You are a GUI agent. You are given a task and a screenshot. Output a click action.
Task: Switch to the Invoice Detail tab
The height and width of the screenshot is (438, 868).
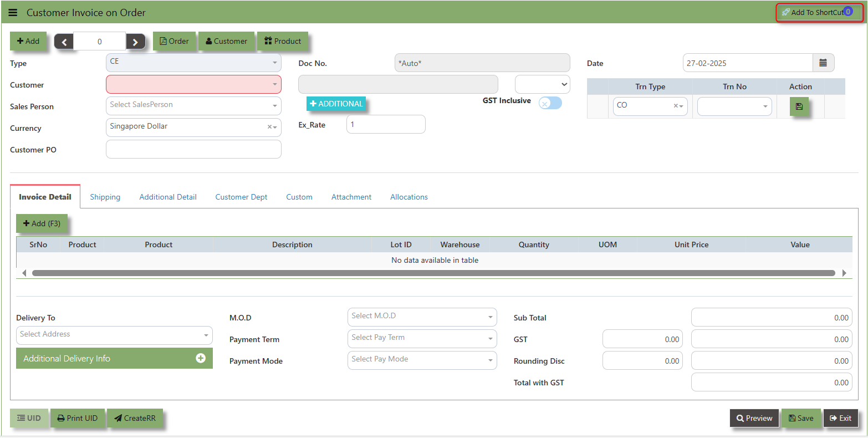pyautogui.click(x=45, y=197)
